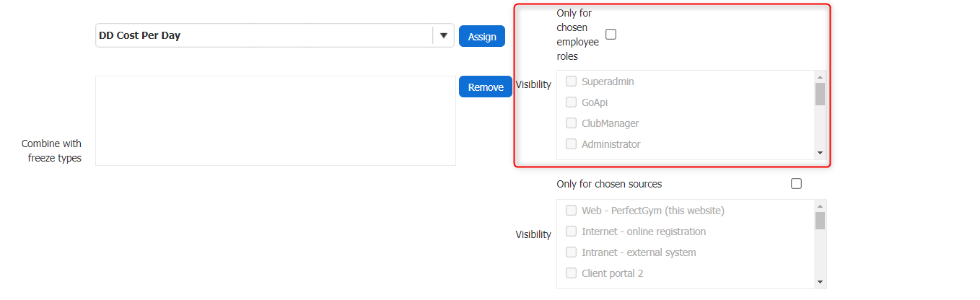980x300 pixels.
Task: Check Internet - online registration source
Action: coord(572,231)
